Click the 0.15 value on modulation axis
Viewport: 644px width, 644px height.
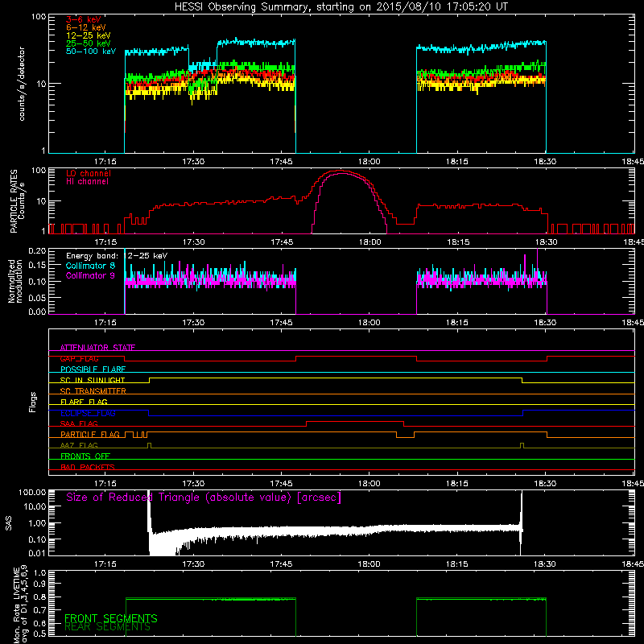(36, 266)
